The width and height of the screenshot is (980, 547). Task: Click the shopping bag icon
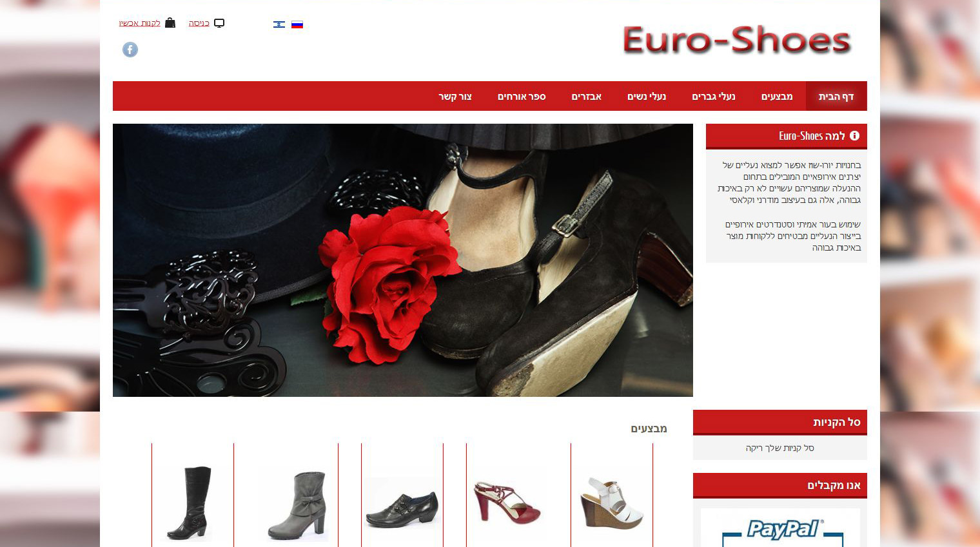point(170,23)
